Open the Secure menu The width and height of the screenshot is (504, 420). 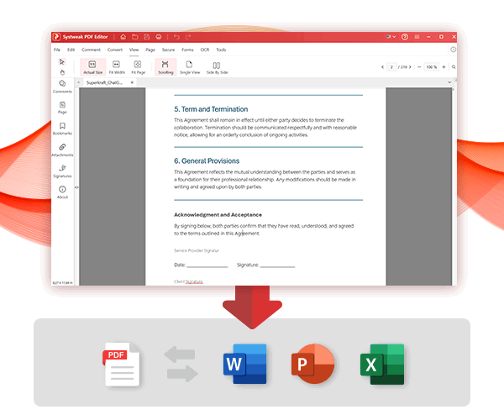point(168,50)
